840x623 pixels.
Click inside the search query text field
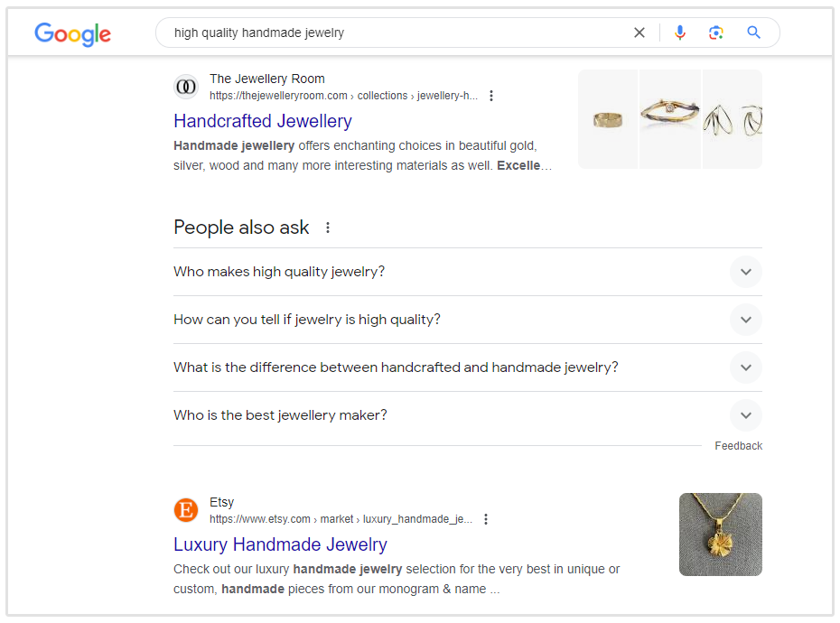[397, 33]
